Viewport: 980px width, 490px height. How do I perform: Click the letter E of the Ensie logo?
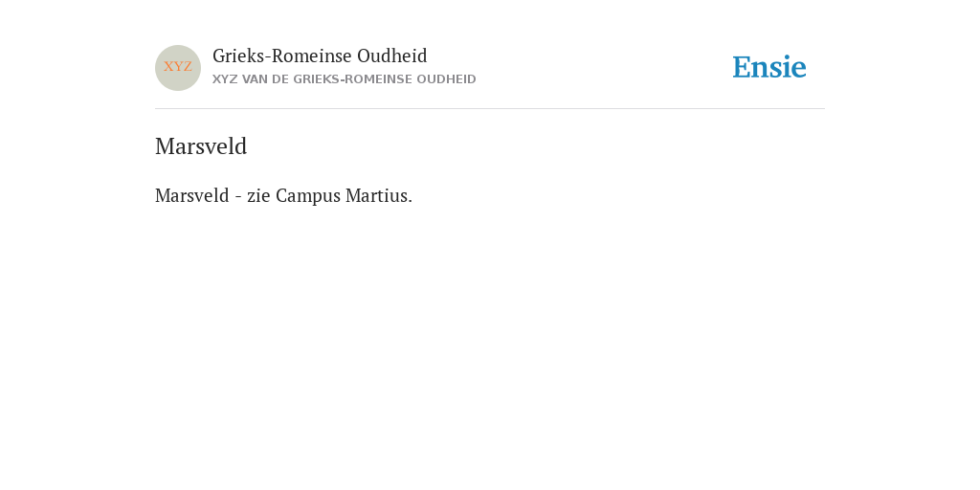pyautogui.click(x=742, y=67)
